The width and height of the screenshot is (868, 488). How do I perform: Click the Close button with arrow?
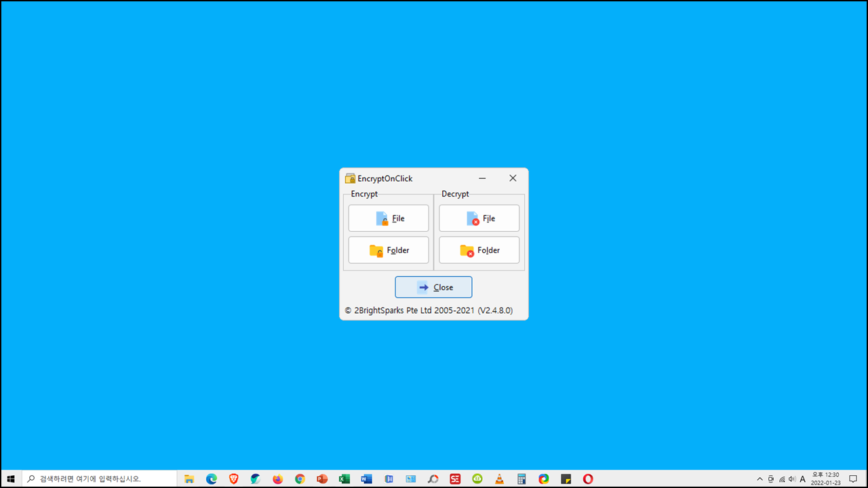click(434, 287)
